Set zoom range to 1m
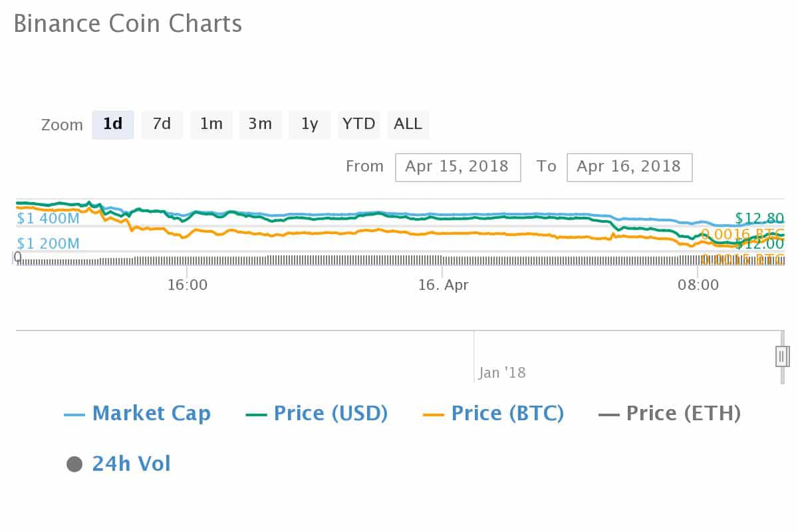The image size is (798, 532). (x=211, y=124)
